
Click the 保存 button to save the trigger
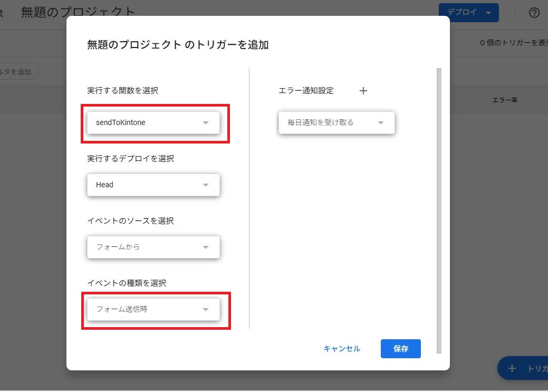click(x=400, y=348)
